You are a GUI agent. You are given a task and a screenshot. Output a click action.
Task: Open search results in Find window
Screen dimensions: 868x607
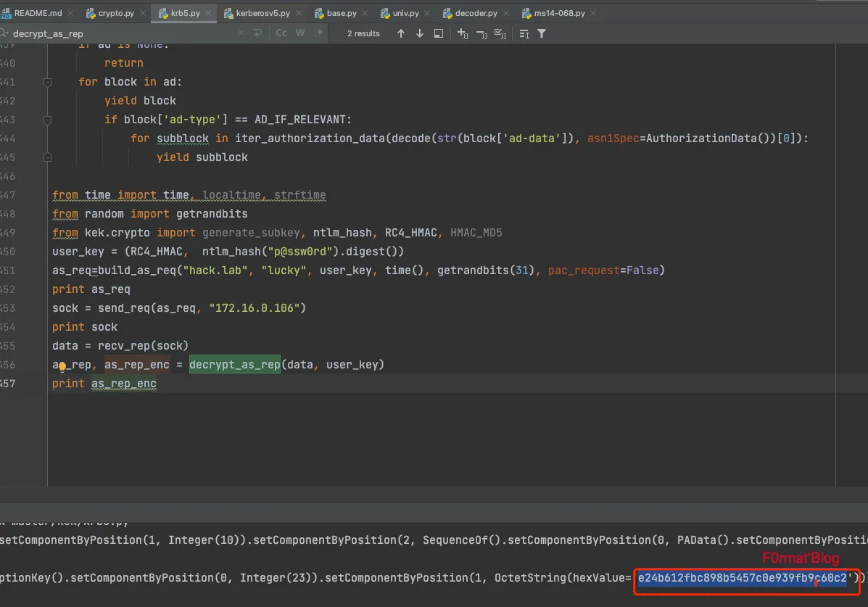tap(438, 33)
